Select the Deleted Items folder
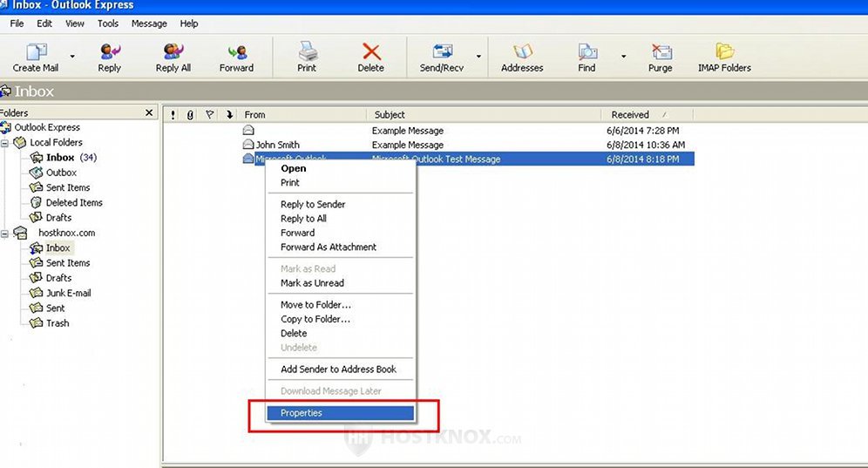 (x=74, y=203)
